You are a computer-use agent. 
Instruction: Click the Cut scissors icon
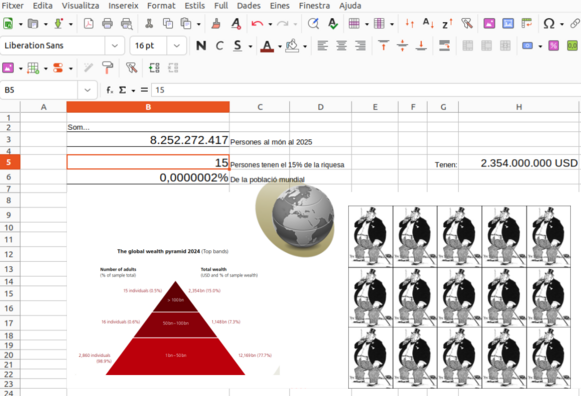click(x=149, y=24)
